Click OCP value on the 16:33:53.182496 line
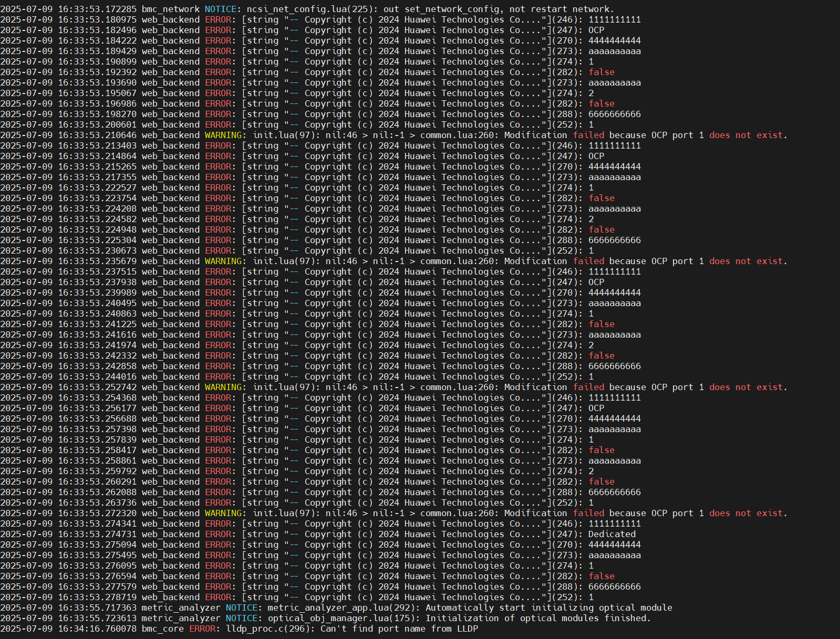 point(596,30)
